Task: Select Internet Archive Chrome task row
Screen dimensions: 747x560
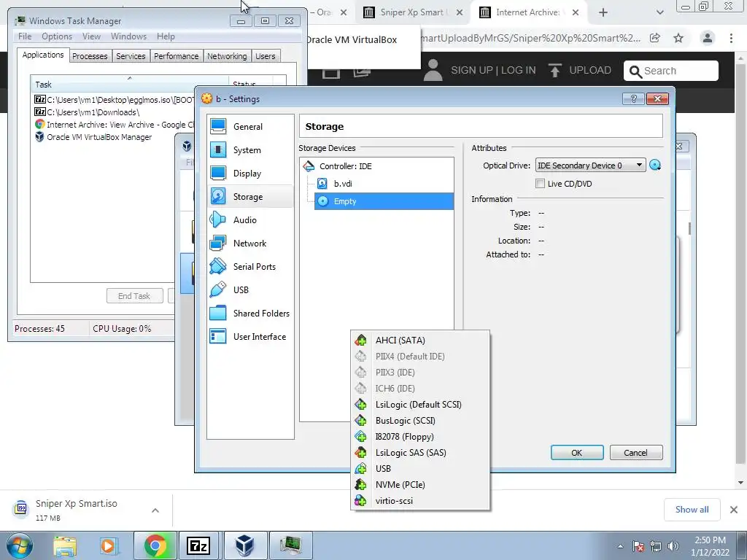Action: (113, 124)
